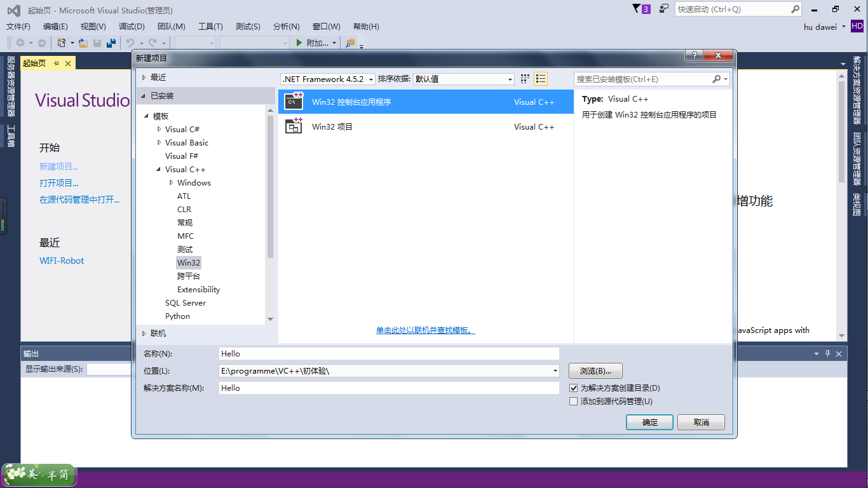Click the New Project toolbar icon

tap(62, 43)
